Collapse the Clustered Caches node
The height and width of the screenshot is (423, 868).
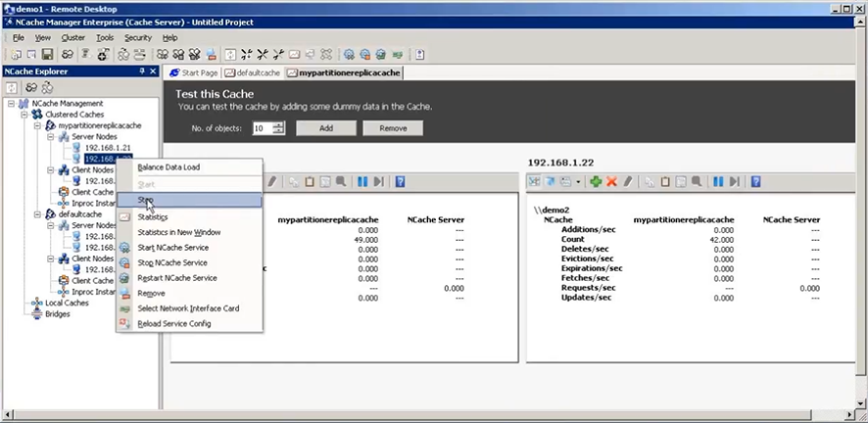(x=24, y=115)
